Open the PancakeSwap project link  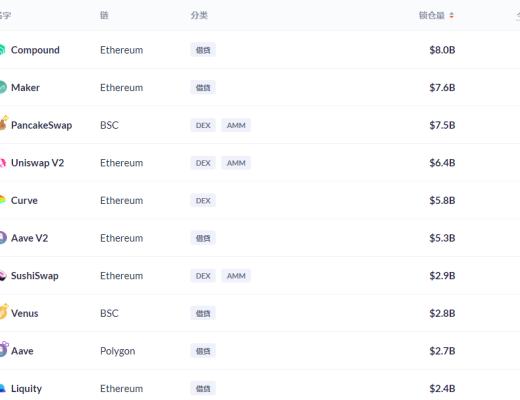[x=41, y=125]
